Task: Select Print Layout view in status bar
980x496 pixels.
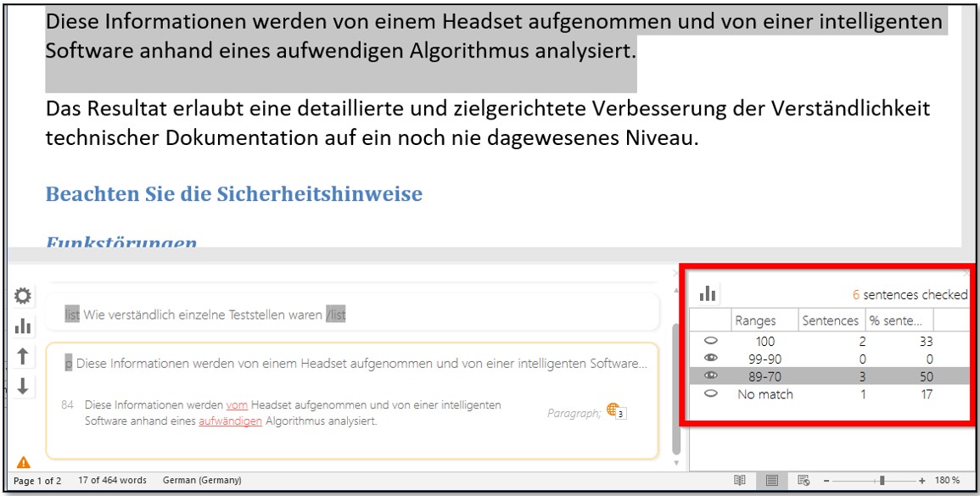Action: (x=772, y=481)
